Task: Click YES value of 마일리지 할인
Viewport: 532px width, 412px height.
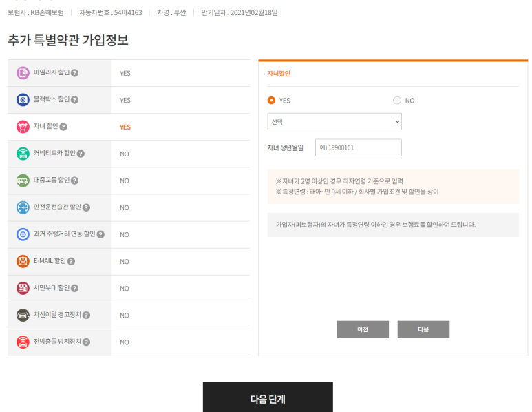Action: [x=125, y=73]
